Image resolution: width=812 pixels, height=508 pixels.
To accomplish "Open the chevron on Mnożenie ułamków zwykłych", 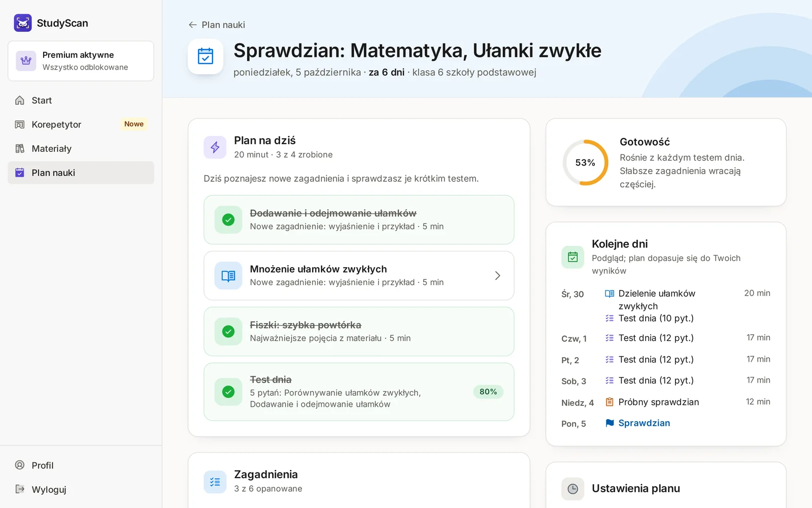I will pos(498,275).
